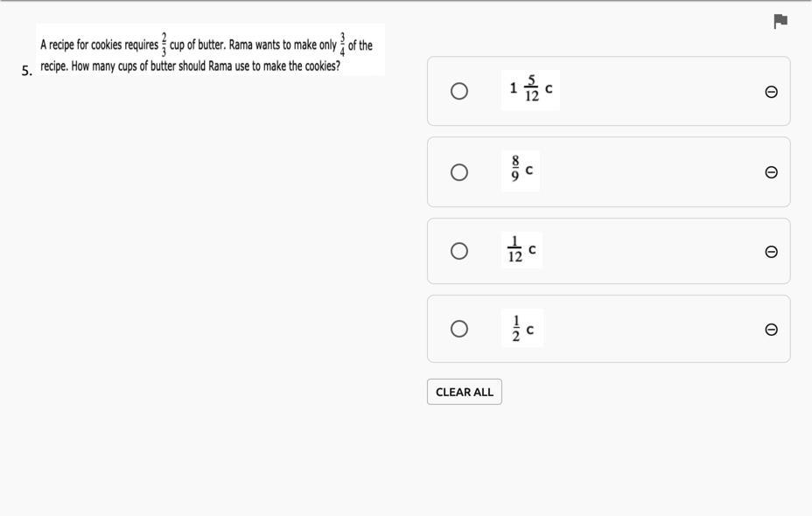Choose the 8/9 c radio option
812x516 pixels.
[x=459, y=172]
